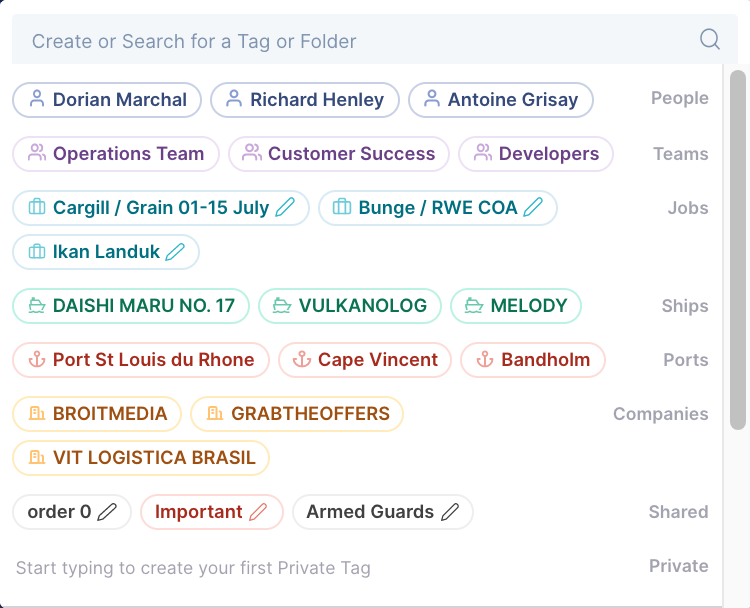The height and width of the screenshot is (608, 750).
Task: Click pencil icon on Bunge / RWE COA
Action: click(534, 208)
